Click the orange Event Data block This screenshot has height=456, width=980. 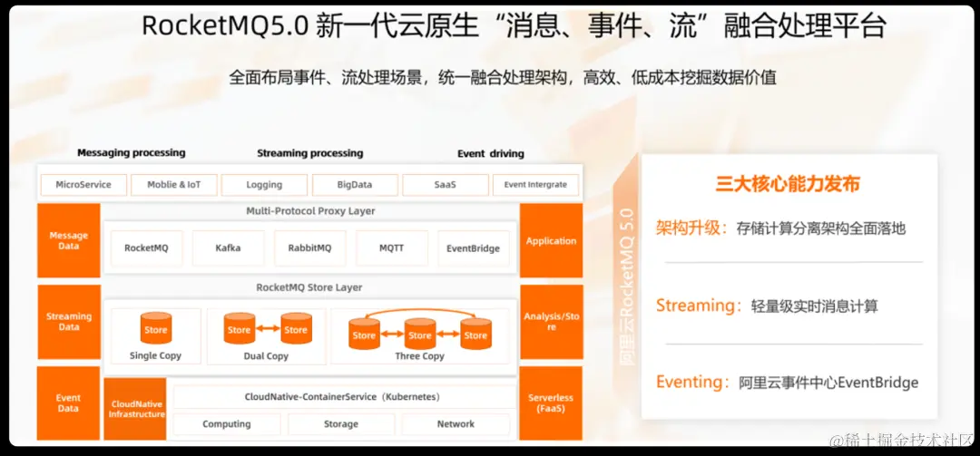(x=69, y=403)
